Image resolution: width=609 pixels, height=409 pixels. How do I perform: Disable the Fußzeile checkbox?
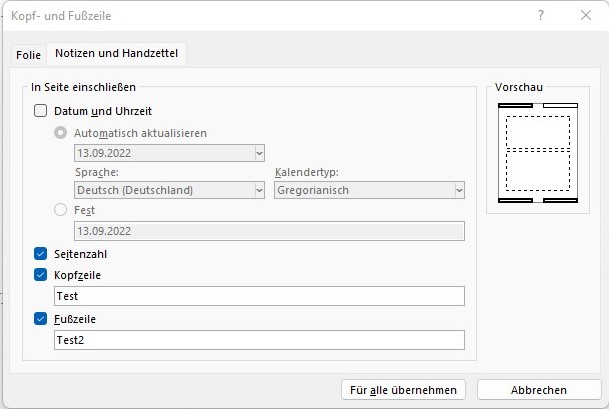point(40,318)
